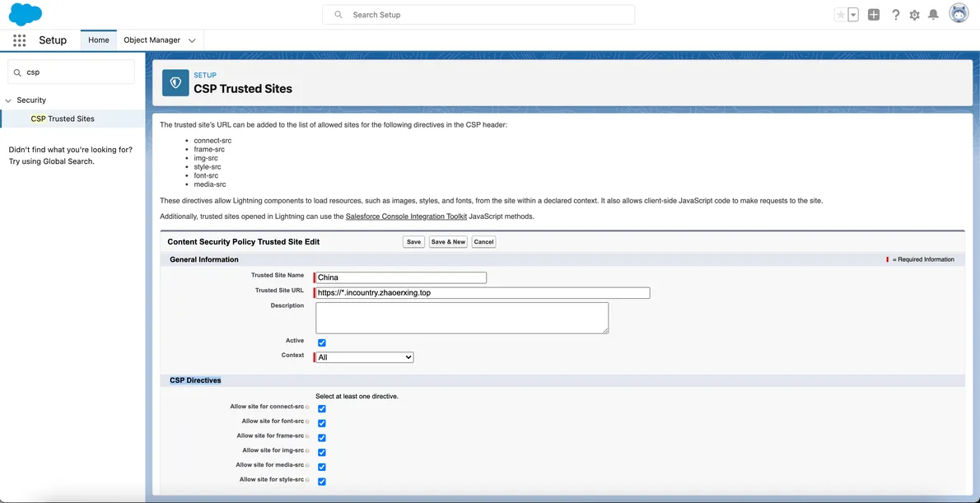Click the Trusted Site URL field
Screen dimensions: 980x503
click(x=483, y=293)
